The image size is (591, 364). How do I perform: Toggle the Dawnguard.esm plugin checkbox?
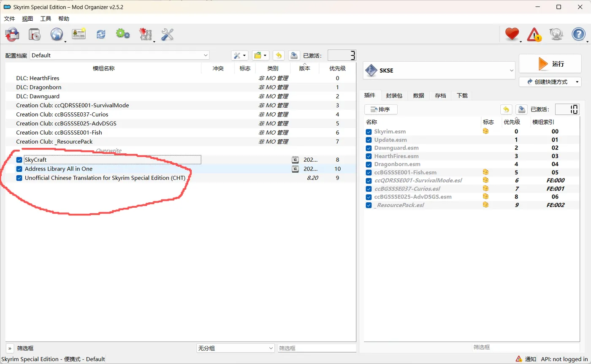pyautogui.click(x=369, y=148)
